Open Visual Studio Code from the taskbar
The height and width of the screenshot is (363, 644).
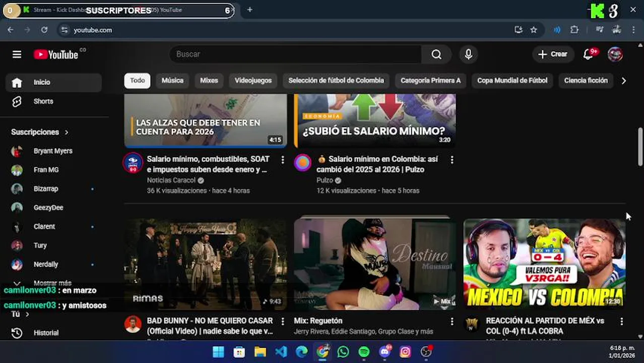[281, 351]
